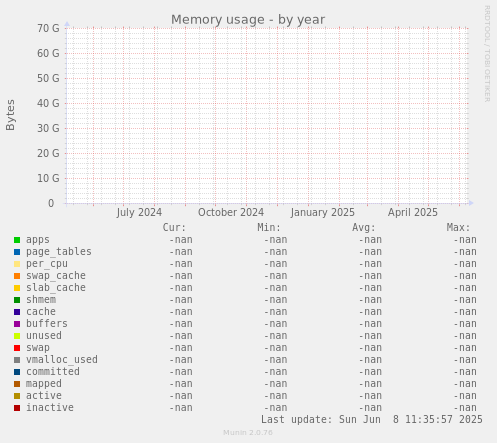Click the '60 G' y-axis label
Viewport: 497px width, 443px height.
tap(48, 53)
